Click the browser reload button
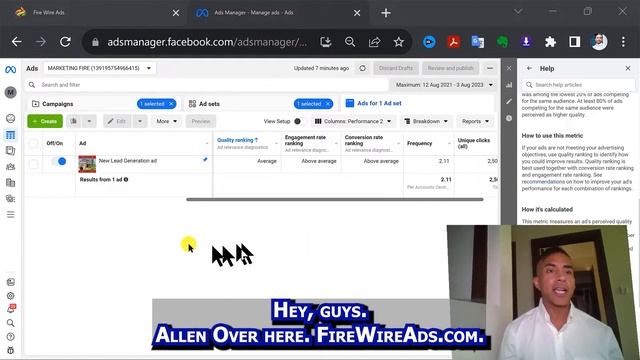 [x=65, y=42]
